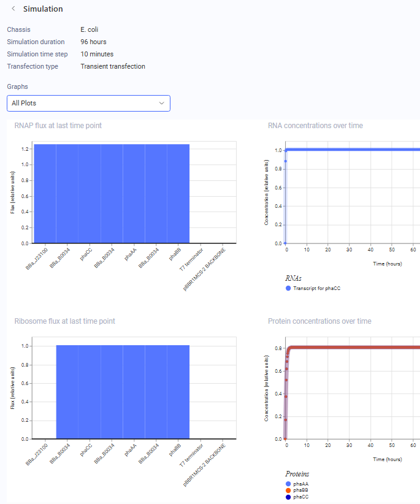Click the Graphs label
The width and height of the screenshot is (420, 504).
(x=17, y=87)
